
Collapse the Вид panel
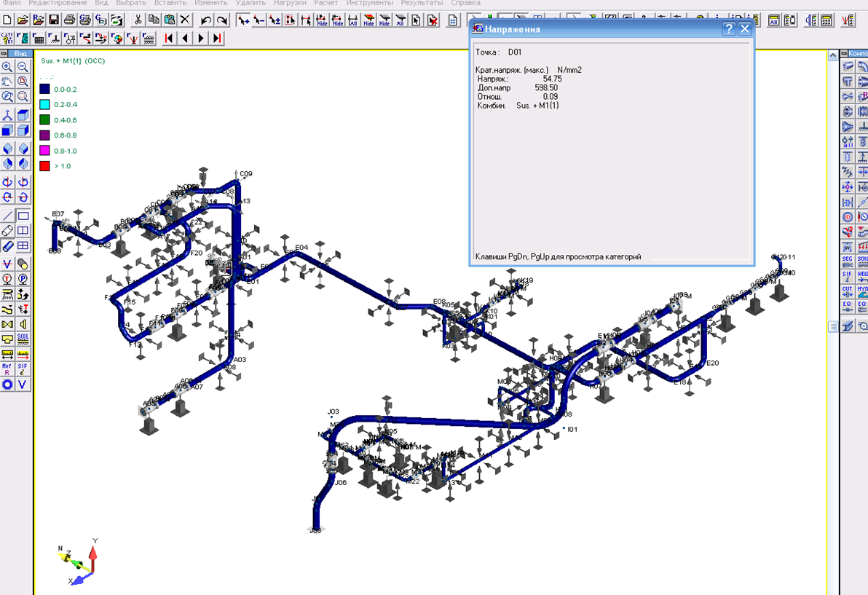[4, 53]
